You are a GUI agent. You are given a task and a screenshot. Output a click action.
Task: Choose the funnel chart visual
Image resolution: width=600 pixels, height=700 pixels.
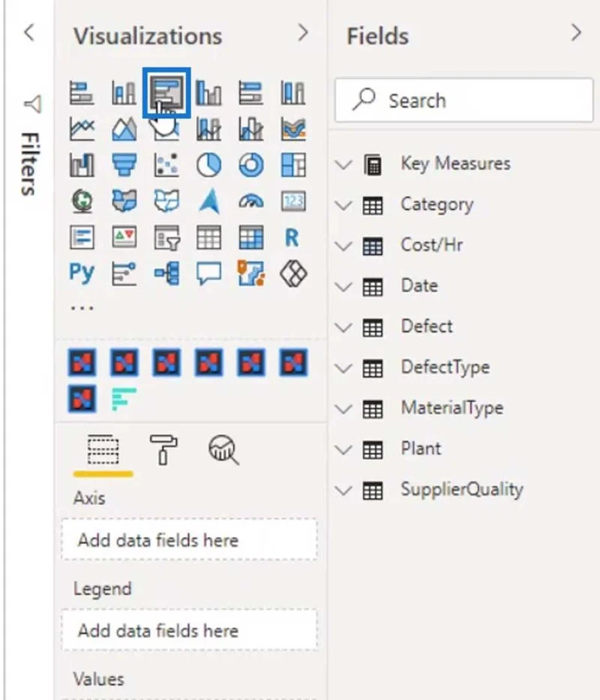[x=124, y=165]
